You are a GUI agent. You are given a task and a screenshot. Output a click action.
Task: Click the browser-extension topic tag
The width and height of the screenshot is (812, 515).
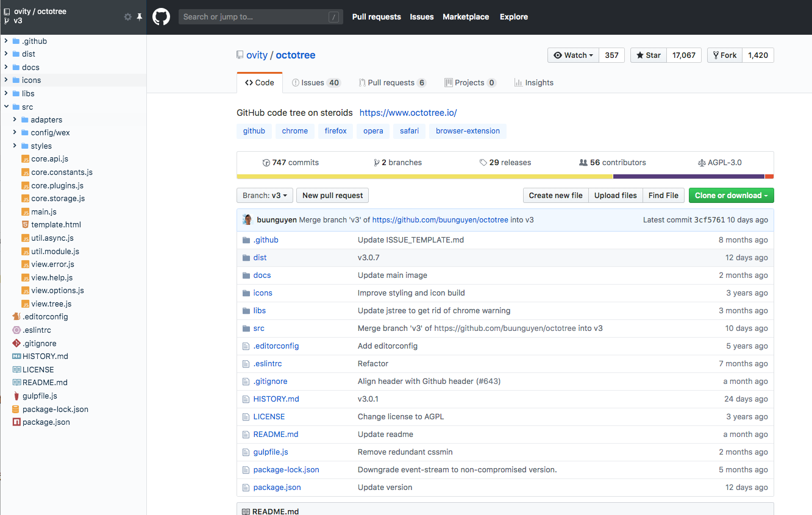coord(468,131)
